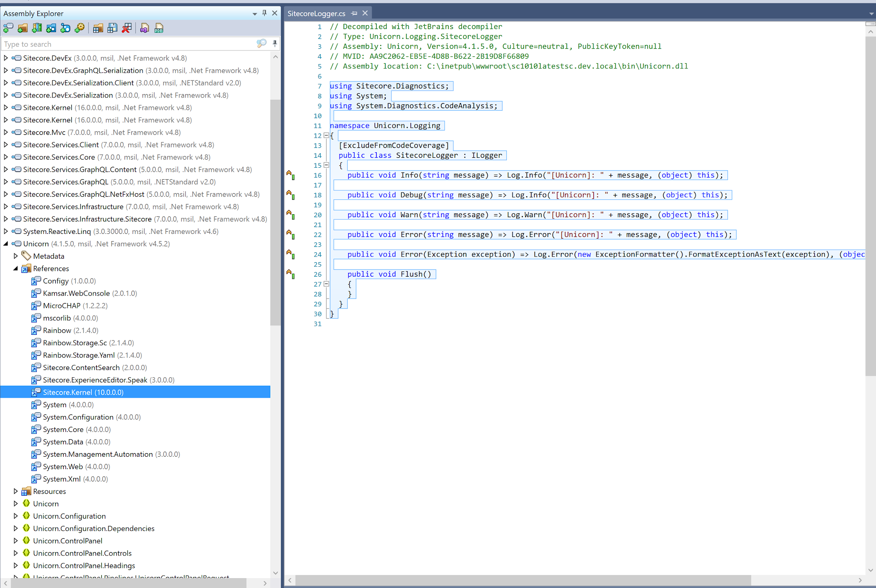Expand the Sitecore.DevEx assembly node
This screenshot has height=588, width=876.
click(6, 58)
